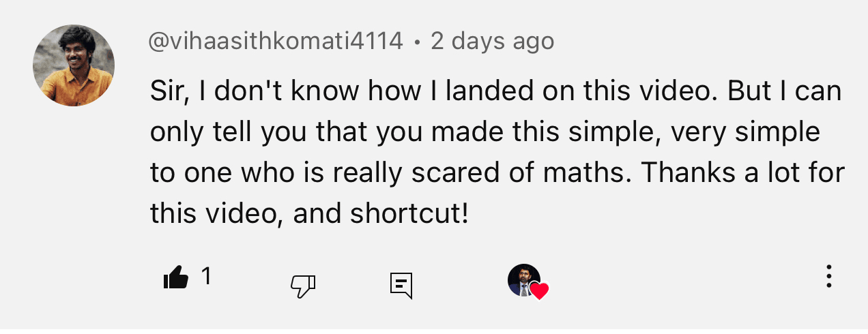
Task: Click the reply speech bubble icon
Action: (x=401, y=284)
